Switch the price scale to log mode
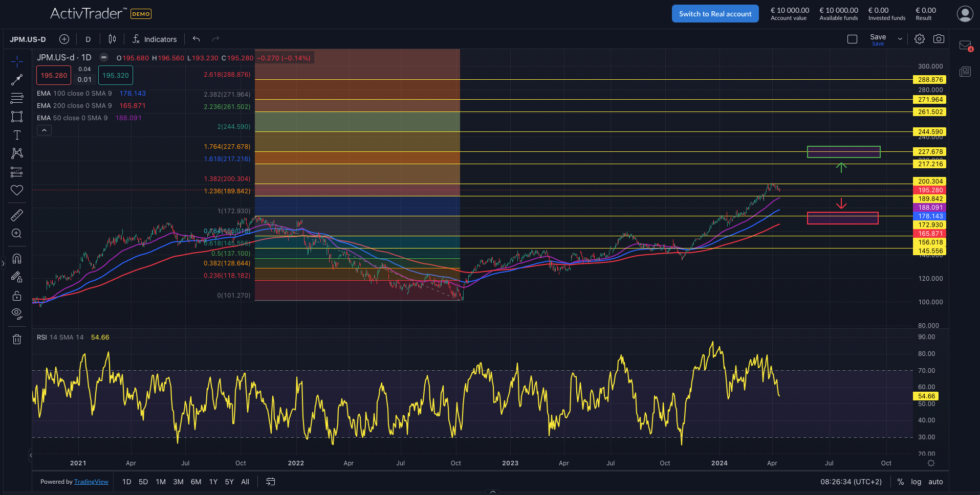Image resolution: width=980 pixels, height=495 pixels. pyautogui.click(x=916, y=481)
